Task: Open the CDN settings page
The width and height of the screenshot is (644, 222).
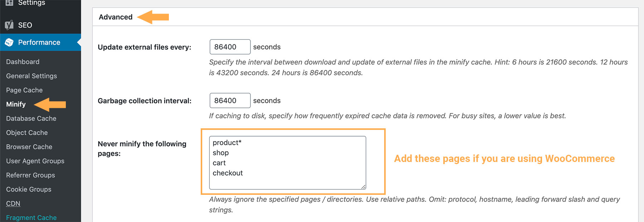Action: [13, 203]
